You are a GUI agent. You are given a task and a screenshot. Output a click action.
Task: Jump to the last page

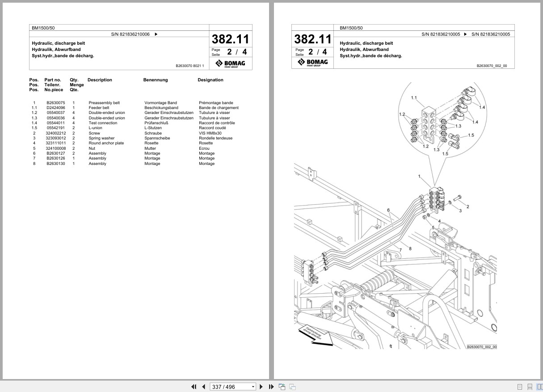(271, 387)
